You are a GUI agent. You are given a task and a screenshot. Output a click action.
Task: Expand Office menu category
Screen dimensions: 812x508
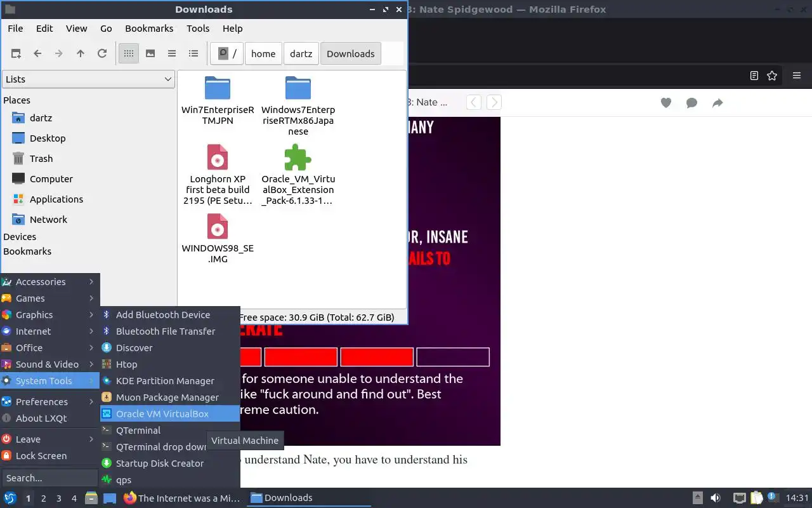(49, 348)
